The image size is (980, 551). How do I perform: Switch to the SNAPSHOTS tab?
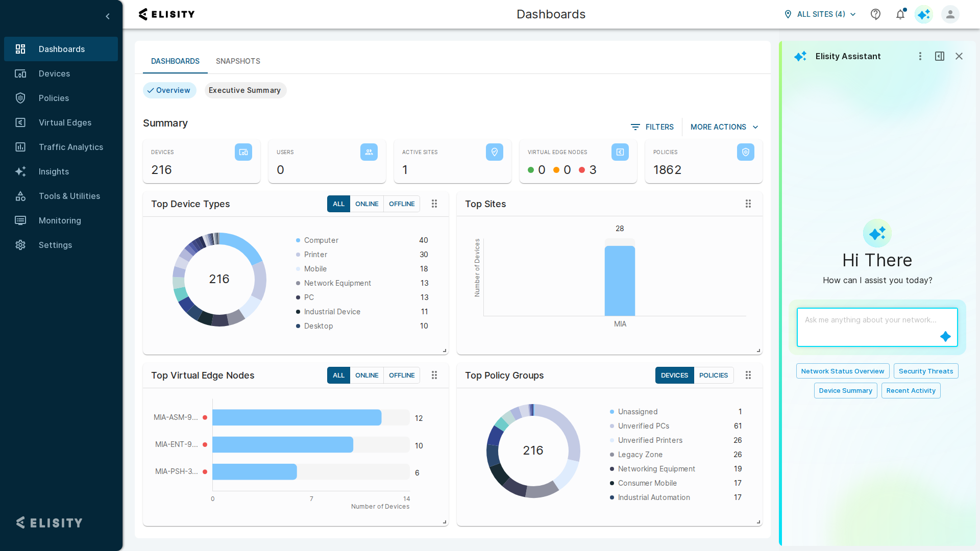click(238, 61)
